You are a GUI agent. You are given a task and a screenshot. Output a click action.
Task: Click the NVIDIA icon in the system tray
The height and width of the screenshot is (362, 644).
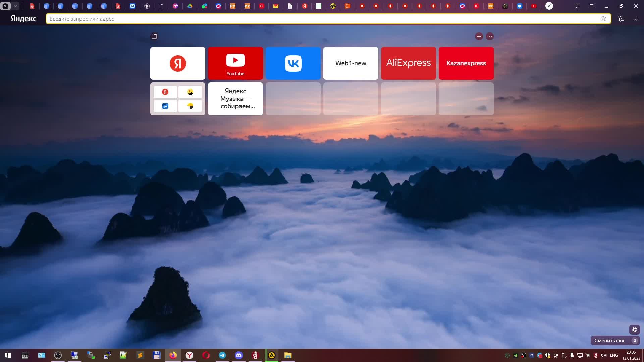[516, 355]
